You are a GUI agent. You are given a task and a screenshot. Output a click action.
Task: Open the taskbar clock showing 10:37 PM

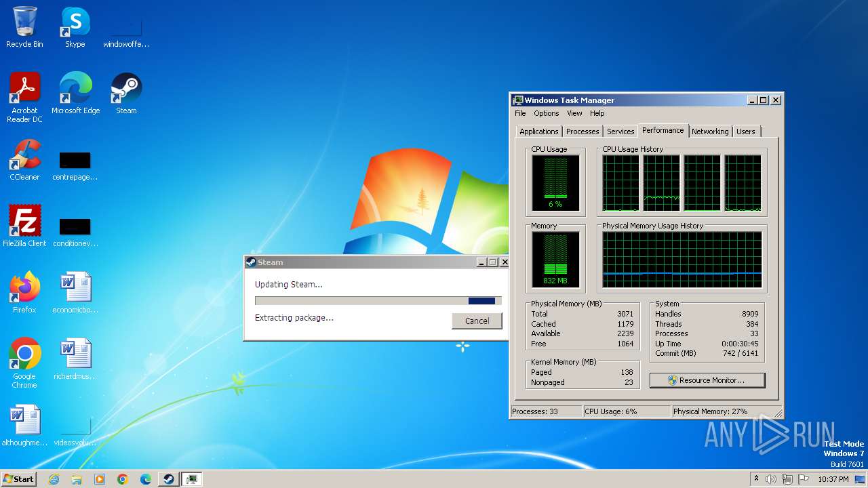833,479
